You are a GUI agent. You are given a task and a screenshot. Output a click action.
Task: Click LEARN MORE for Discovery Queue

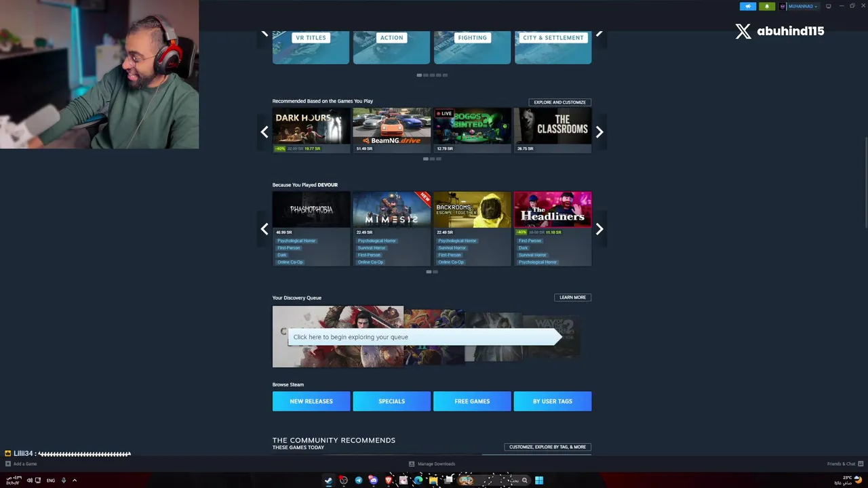click(x=572, y=298)
